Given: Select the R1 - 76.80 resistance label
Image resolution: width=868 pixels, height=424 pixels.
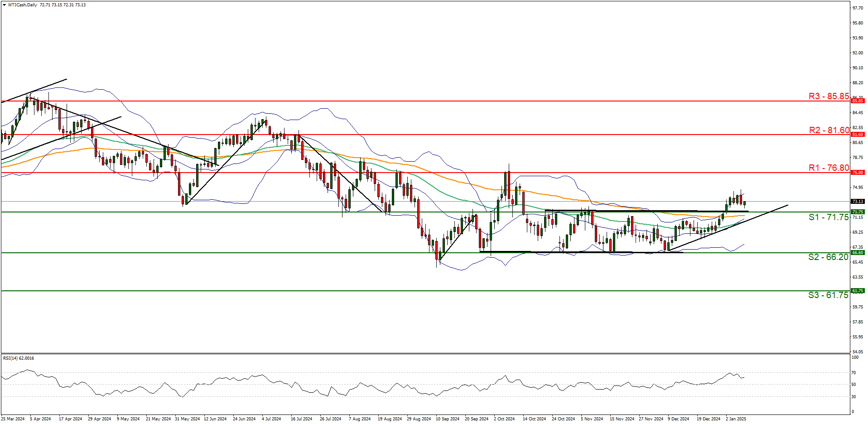Looking at the screenshot, I should coord(829,168).
